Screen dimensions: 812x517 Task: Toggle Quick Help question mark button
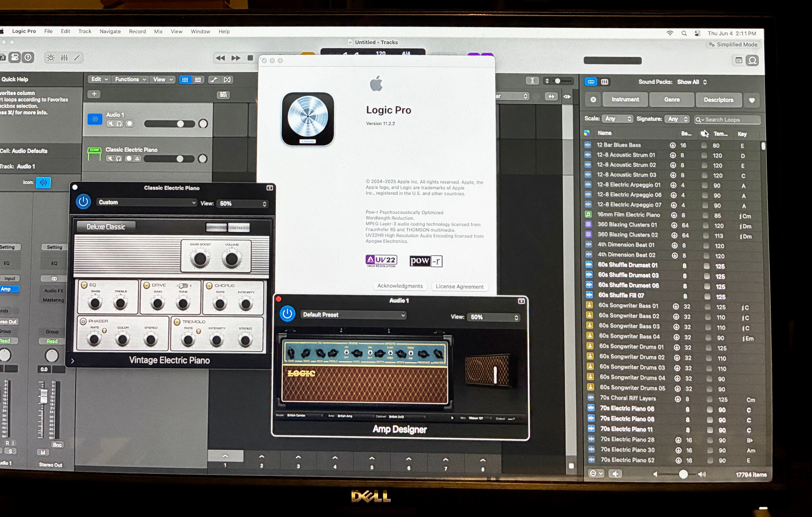28,58
